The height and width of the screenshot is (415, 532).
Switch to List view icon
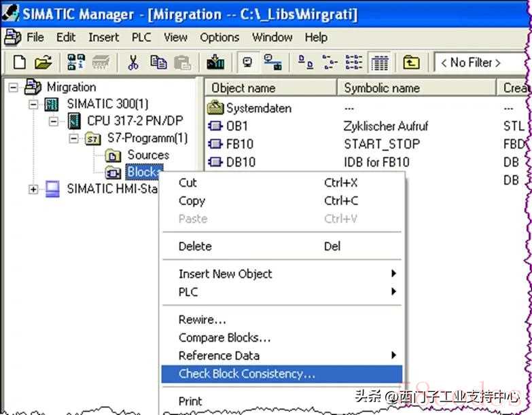click(354, 62)
